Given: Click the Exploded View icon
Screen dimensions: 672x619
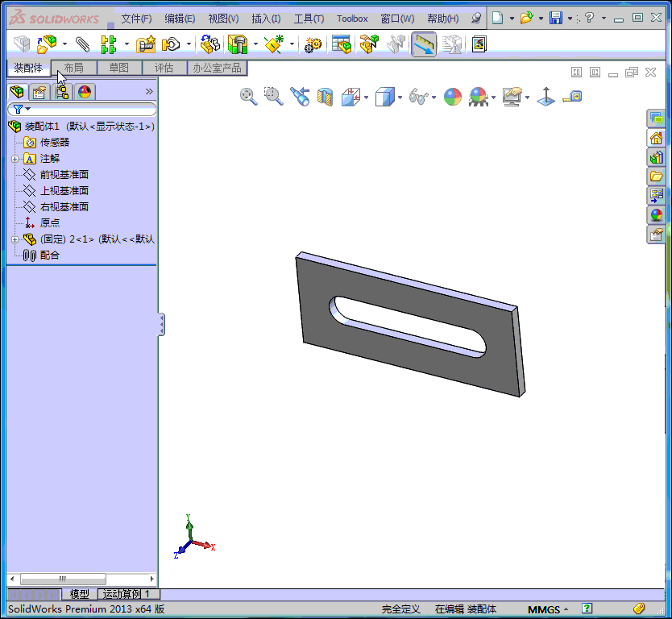Looking at the screenshot, I should (369, 44).
